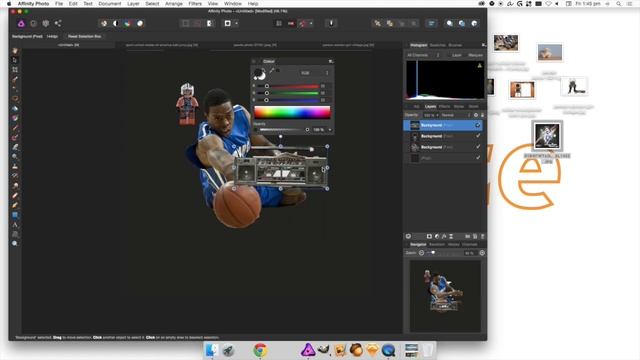The height and width of the screenshot is (360, 640).
Task: Select the Paint Brush tool
Action: [15, 128]
